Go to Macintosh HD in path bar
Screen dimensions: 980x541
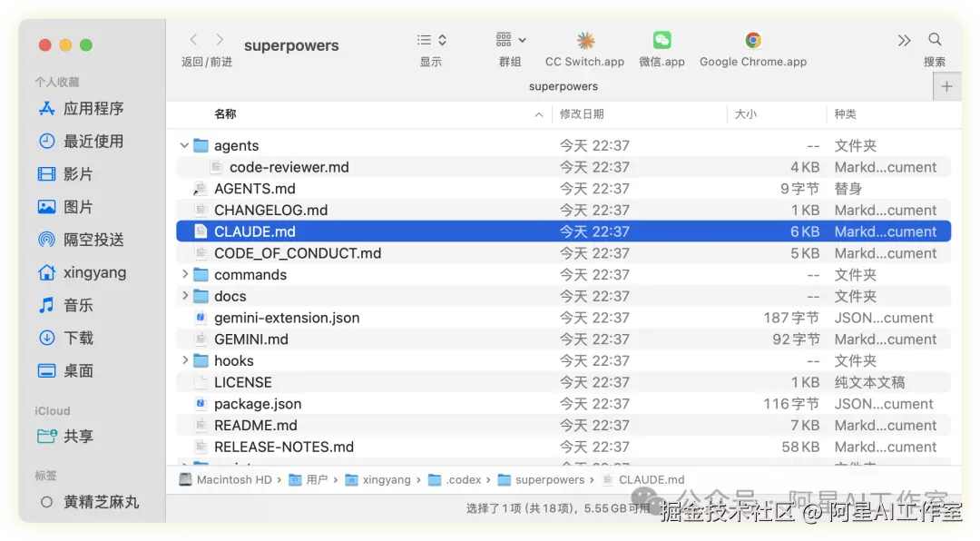click(226, 479)
